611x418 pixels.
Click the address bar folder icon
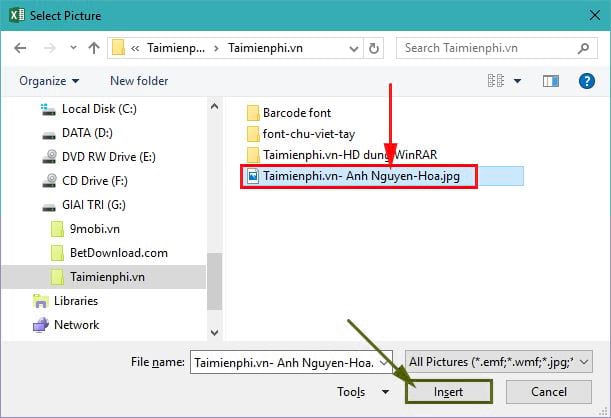[x=118, y=48]
